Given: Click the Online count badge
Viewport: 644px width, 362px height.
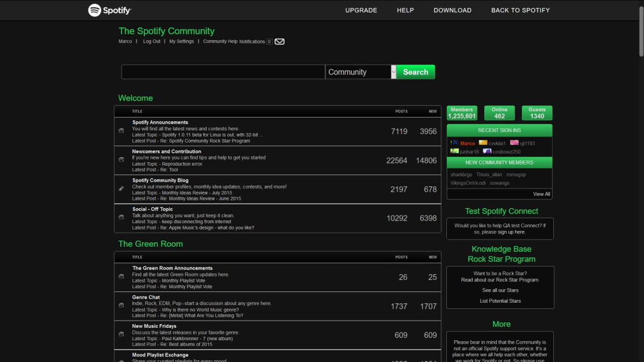Looking at the screenshot, I should click(x=500, y=113).
